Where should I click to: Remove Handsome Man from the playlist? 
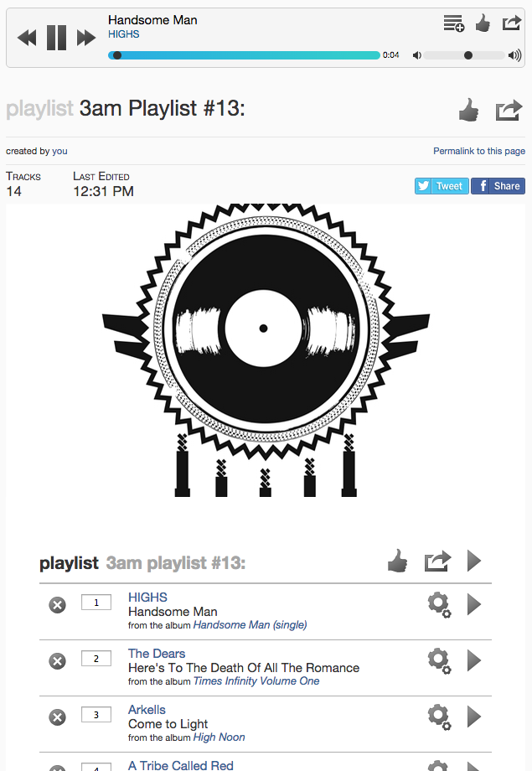coord(58,605)
